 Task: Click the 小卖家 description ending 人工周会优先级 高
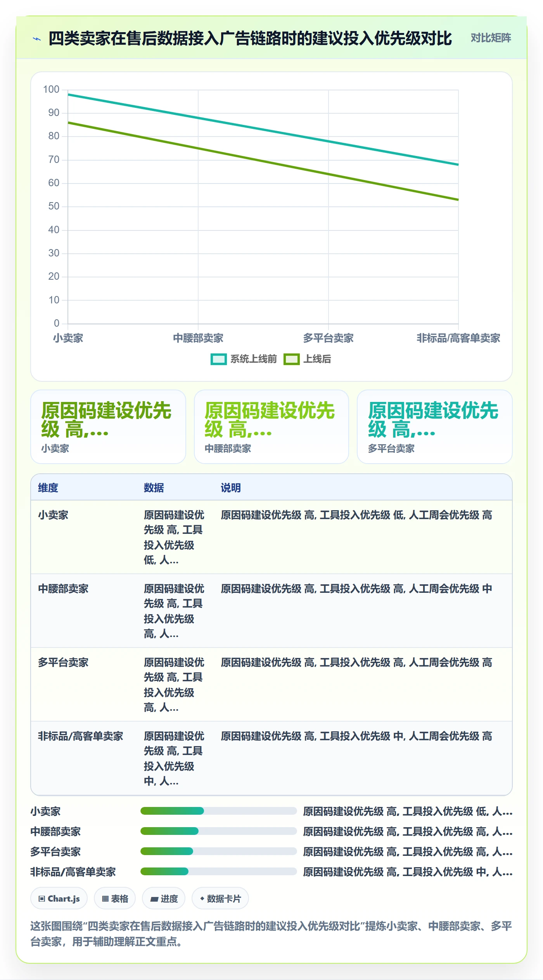356,515
